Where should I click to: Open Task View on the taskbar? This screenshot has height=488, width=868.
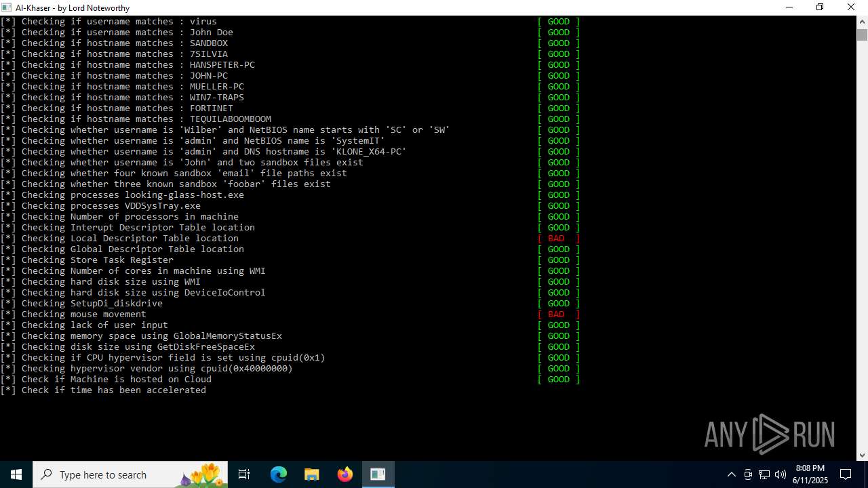(x=244, y=474)
